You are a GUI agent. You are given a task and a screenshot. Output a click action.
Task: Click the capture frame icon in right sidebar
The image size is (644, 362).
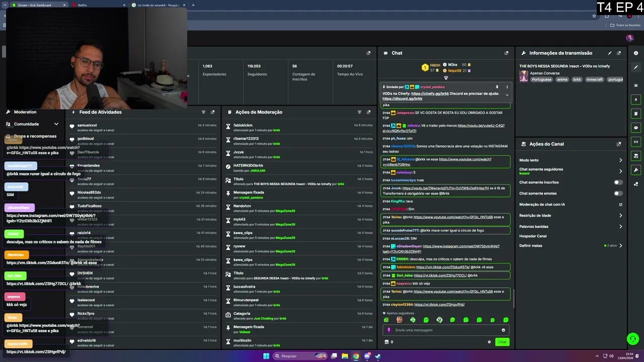pos(636,85)
